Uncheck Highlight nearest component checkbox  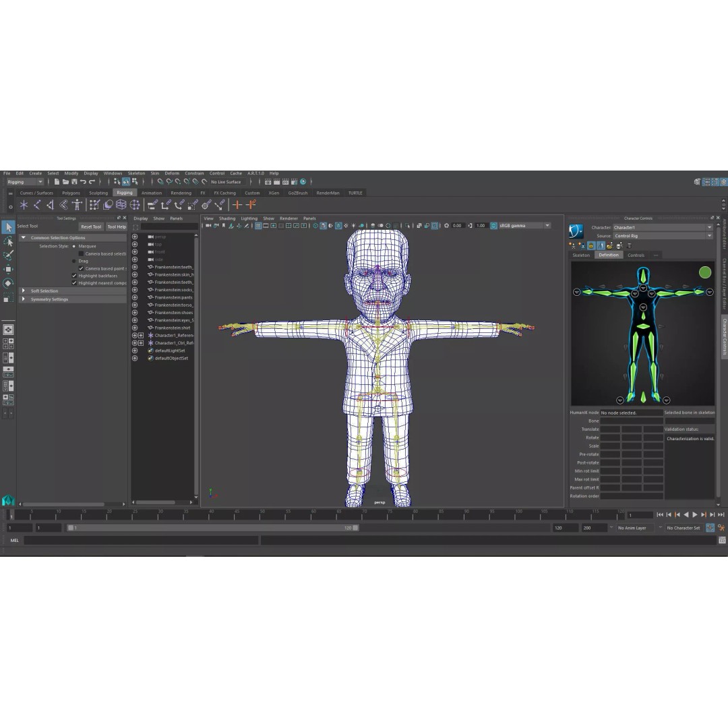(x=74, y=282)
